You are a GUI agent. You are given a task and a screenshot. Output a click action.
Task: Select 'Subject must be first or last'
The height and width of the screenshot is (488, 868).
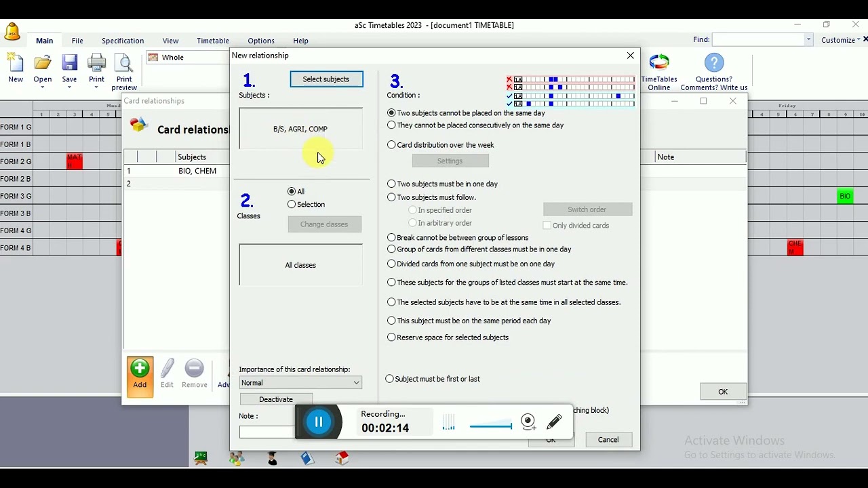[389, 379]
